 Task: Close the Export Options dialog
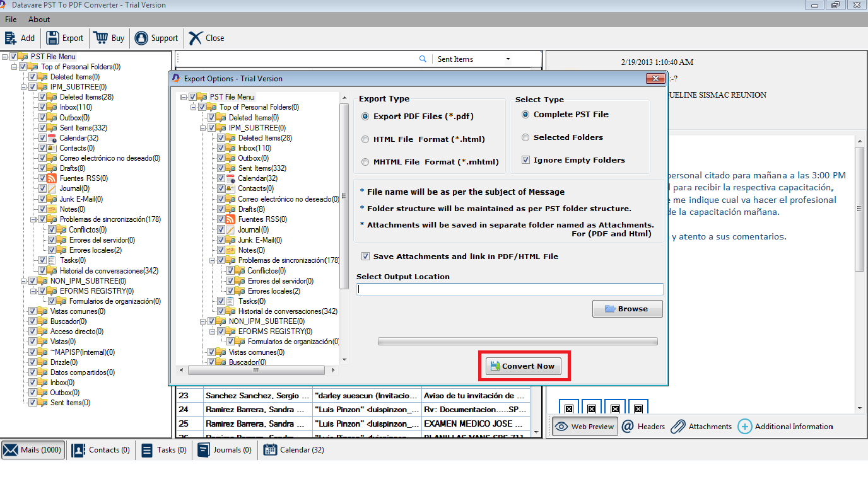[655, 79]
